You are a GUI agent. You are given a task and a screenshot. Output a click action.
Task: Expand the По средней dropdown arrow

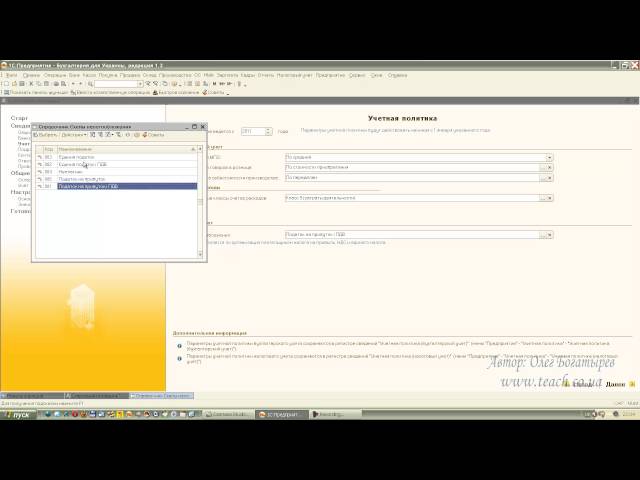pyautogui.click(x=549, y=158)
